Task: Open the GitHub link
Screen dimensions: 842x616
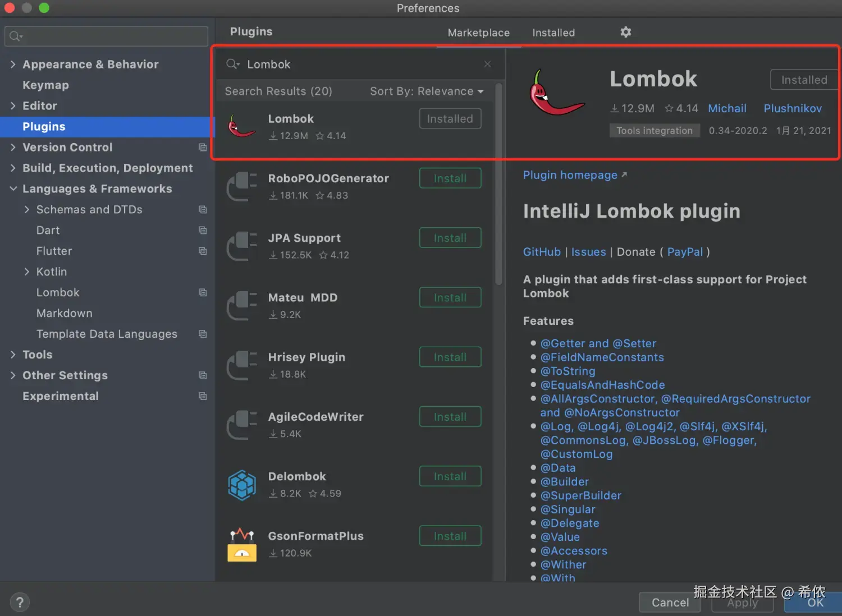Action: pos(542,252)
